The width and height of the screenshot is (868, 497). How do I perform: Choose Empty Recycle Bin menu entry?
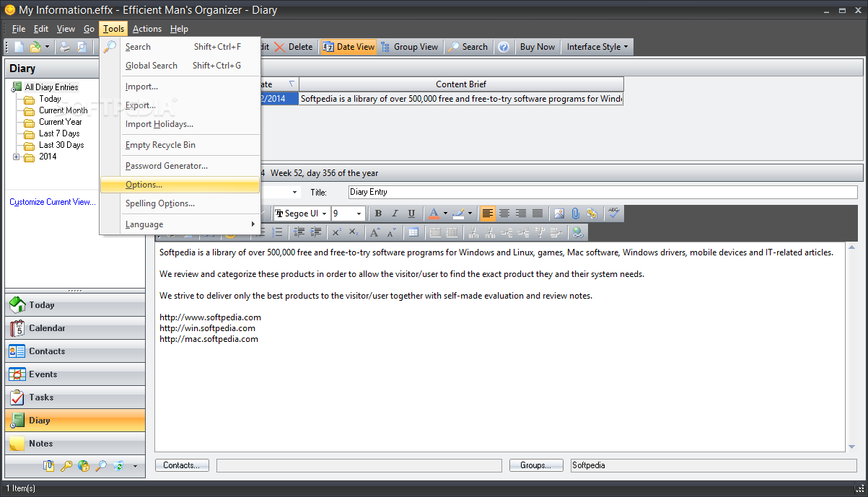pyautogui.click(x=180, y=145)
